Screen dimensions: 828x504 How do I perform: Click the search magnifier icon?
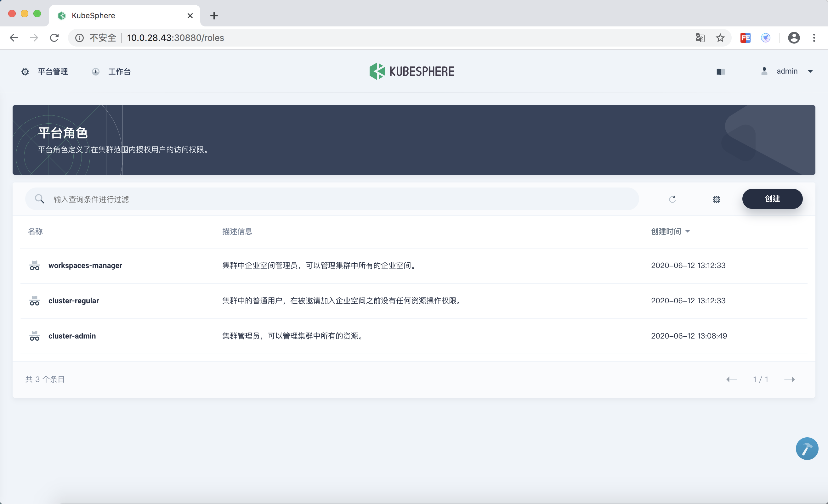pyautogui.click(x=40, y=199)
